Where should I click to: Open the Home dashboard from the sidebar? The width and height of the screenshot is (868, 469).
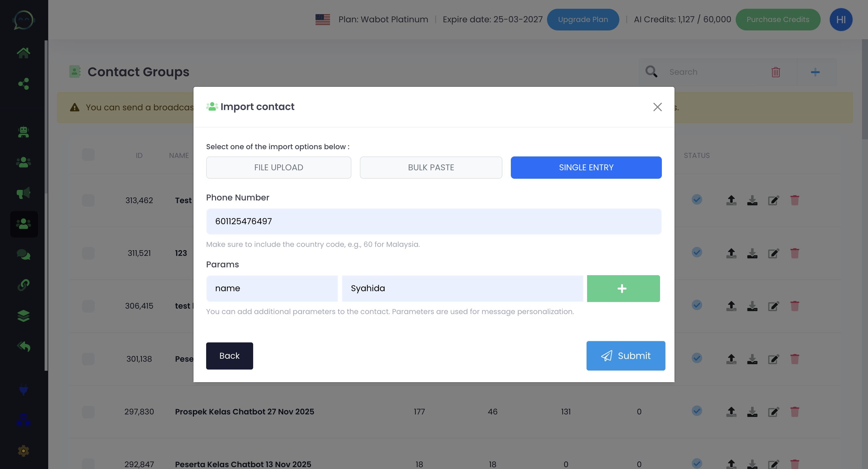(24, 52)
